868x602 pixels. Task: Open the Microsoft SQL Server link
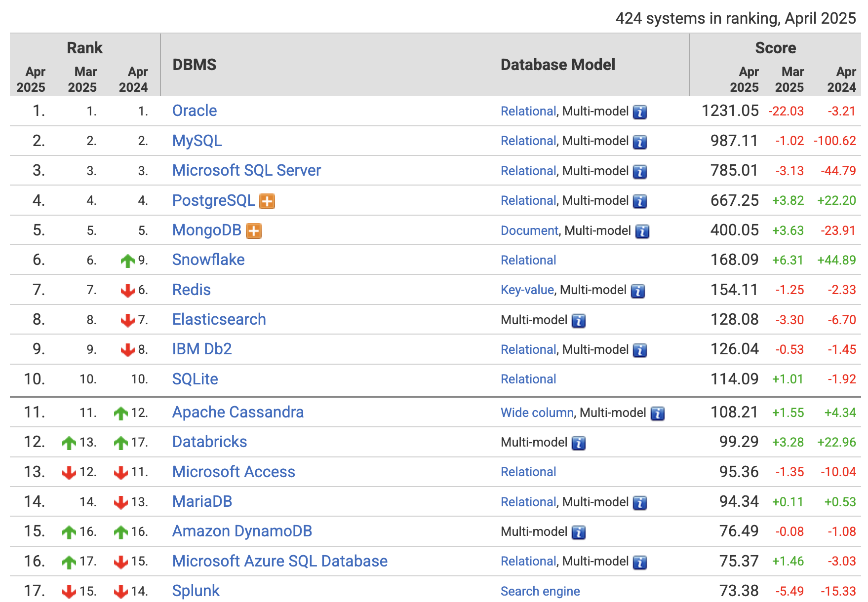click(246, 170)
